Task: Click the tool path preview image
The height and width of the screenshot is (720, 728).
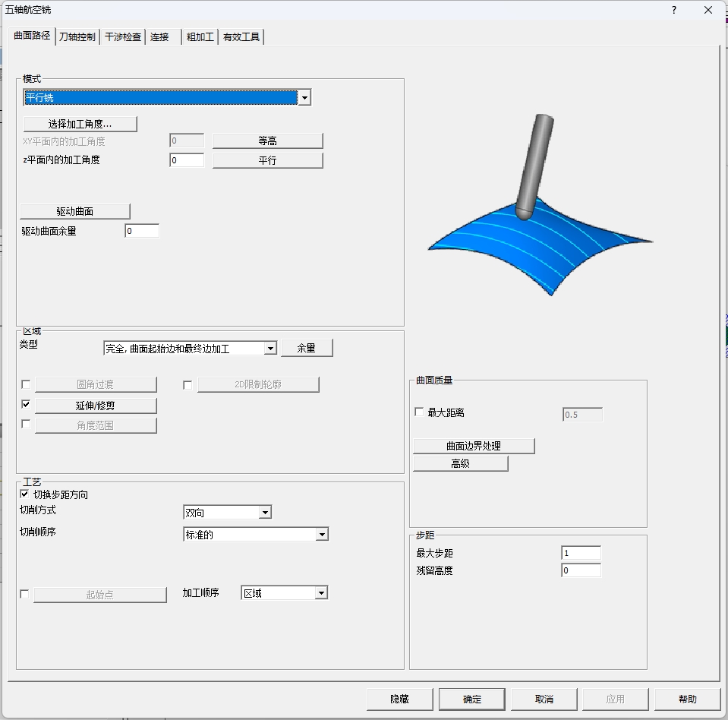Action: click(x=540, y=205)
